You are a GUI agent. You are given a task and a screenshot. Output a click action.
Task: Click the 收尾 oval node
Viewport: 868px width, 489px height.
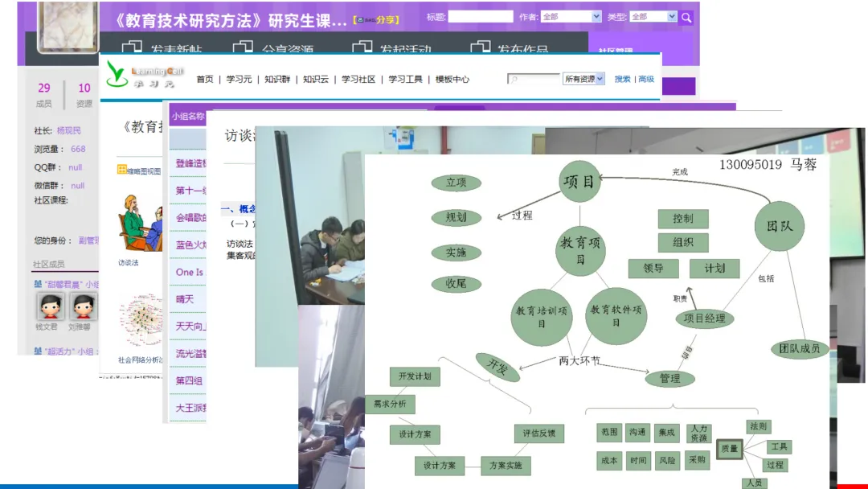point(457,284)
